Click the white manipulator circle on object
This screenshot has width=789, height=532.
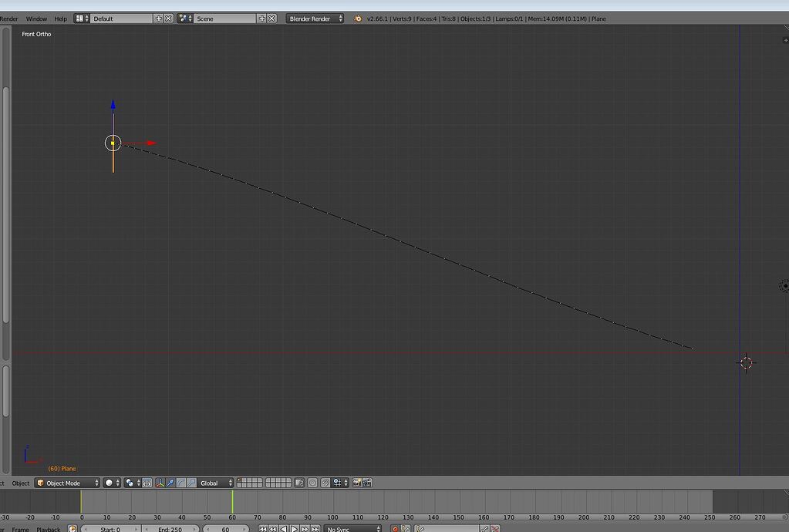(x=113, y=143)
